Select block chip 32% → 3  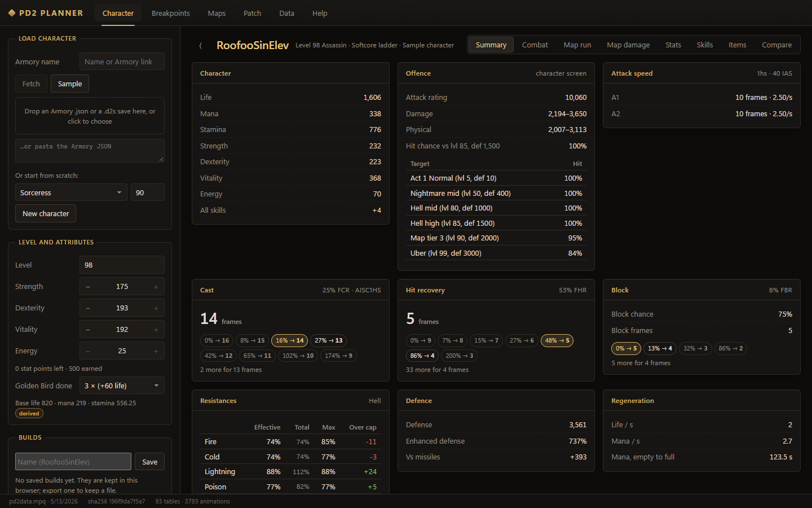pyautogui.click(x=696, y=348)
